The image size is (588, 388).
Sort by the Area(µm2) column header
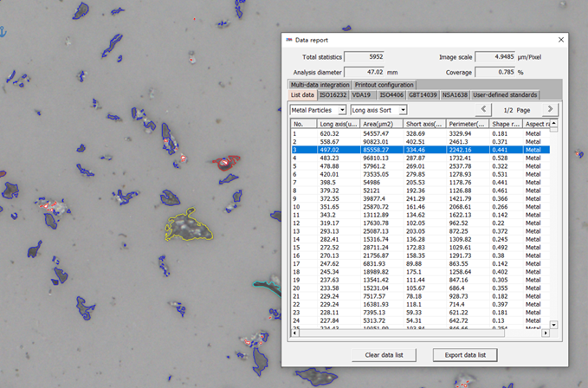[381, 125]
